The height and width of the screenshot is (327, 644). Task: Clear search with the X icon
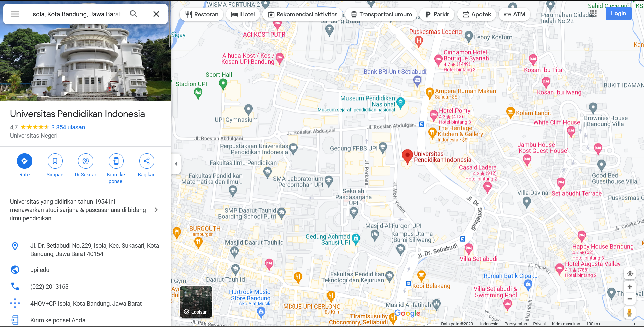pos(156,14)
